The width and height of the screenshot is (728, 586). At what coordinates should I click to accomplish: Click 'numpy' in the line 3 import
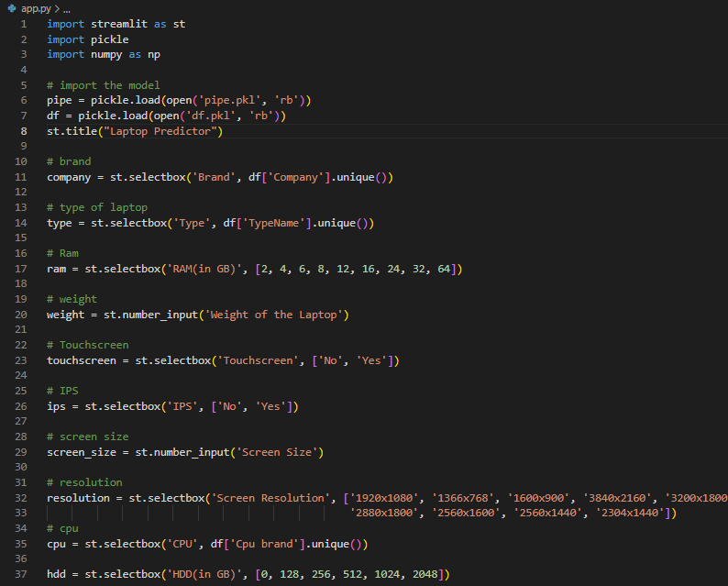coord(106,55)
